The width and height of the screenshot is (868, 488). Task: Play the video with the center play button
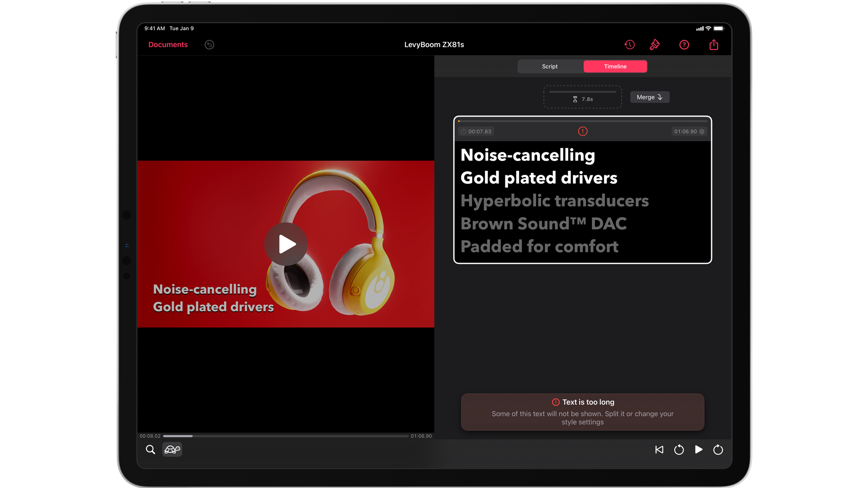tap(286, 244)
